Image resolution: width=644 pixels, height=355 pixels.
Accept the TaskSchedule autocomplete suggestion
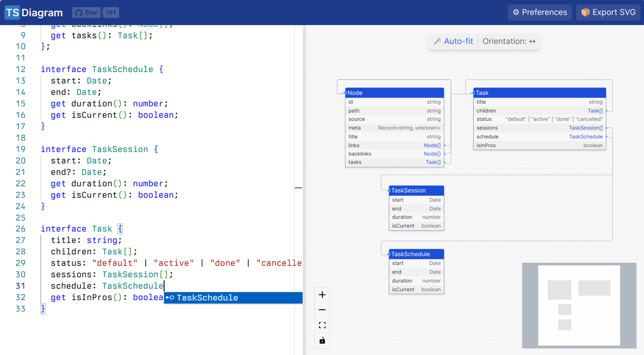click(x=234, y=298)
